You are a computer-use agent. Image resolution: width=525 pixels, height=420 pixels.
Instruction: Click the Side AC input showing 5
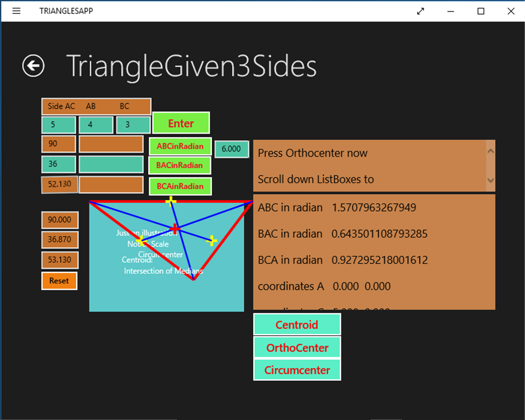[58, 124]
